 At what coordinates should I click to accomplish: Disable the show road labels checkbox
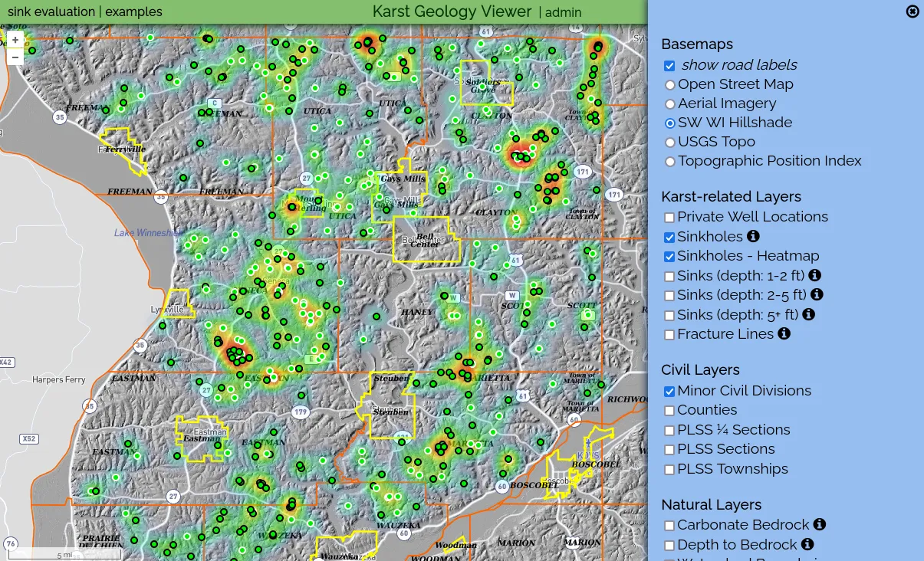point(669,65)
